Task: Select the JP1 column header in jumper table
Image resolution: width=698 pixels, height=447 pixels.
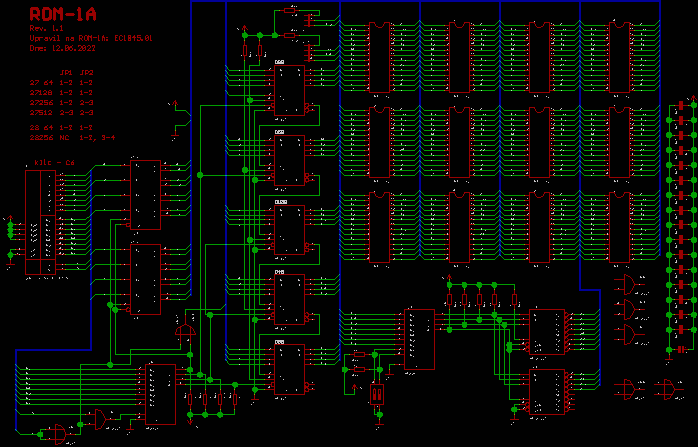Action: pos(66,73)
